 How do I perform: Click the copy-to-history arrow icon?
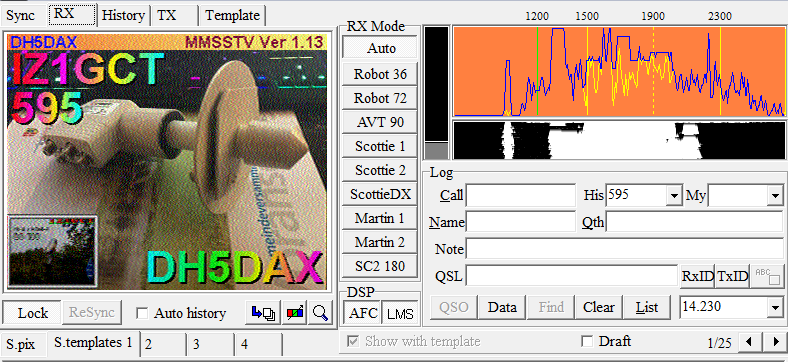coord(263,313)
